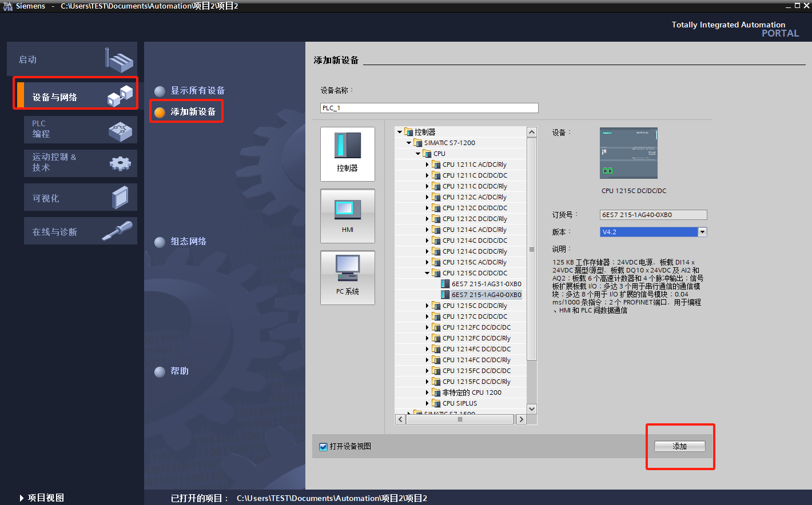Open 可视化 panel icon

[121, 198]
